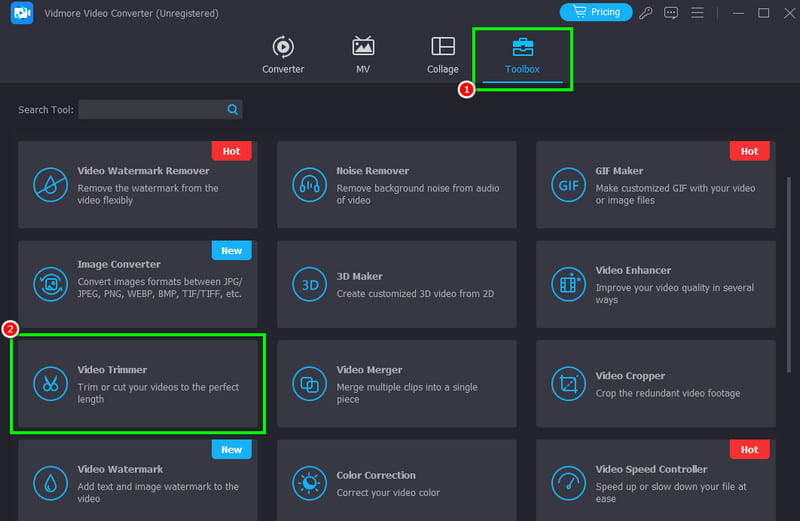Click the Video Speed Controller gauge icon
This screenshot has width=800, height=521.
pos(568,483)
